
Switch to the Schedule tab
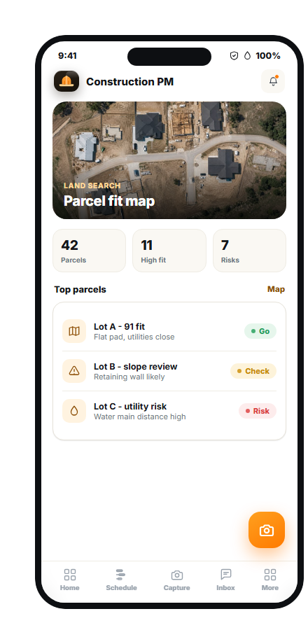[121, 580]
